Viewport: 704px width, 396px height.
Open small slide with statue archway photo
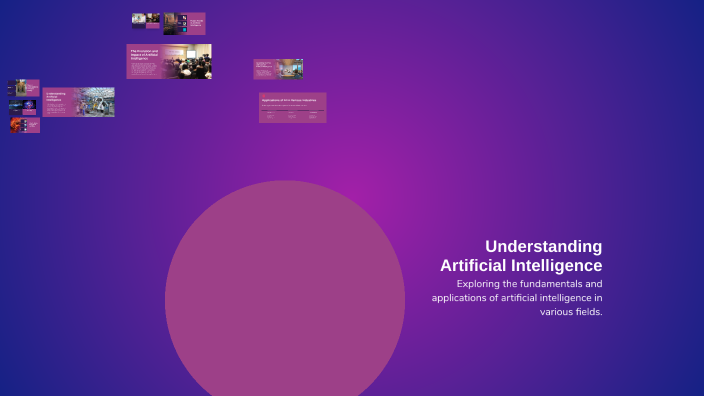tap(23, 88)
